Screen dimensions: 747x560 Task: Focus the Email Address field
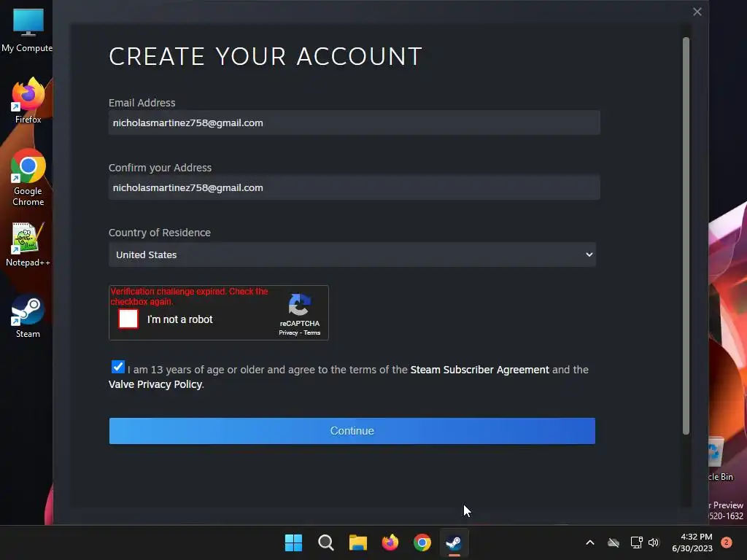[354, 122]
